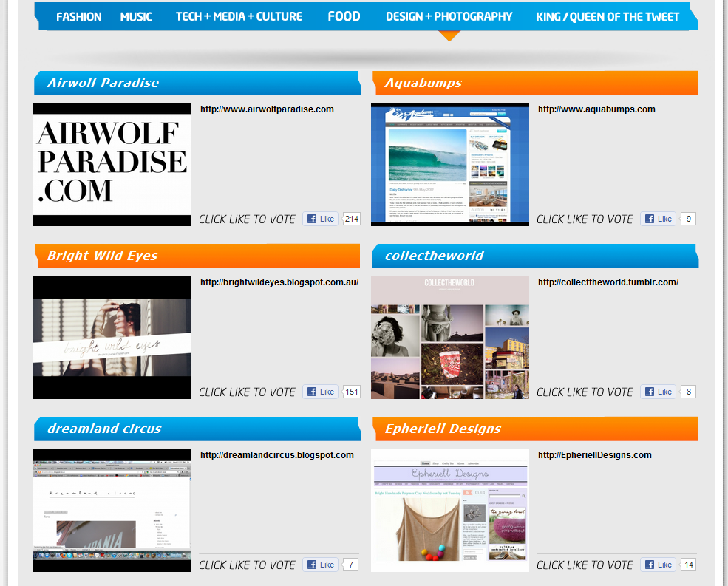Click the 151 like count for Bright Wild Eyes

[x=352, y=392]
